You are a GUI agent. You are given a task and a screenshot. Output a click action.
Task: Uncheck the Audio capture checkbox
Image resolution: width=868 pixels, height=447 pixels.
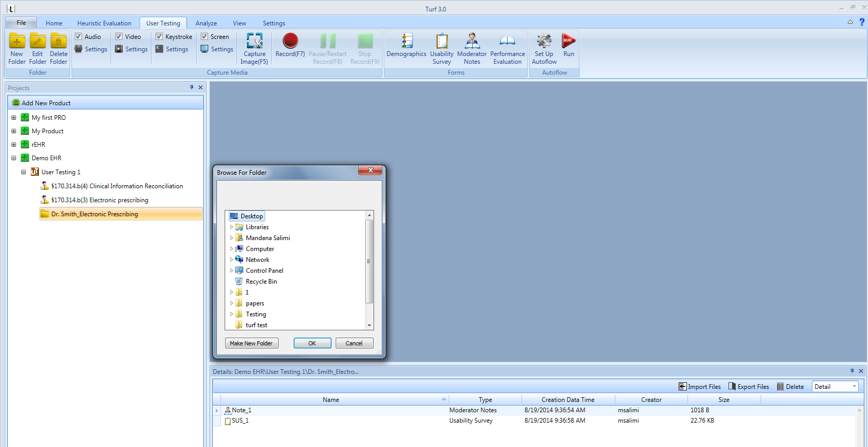click(x=78, y=36)
